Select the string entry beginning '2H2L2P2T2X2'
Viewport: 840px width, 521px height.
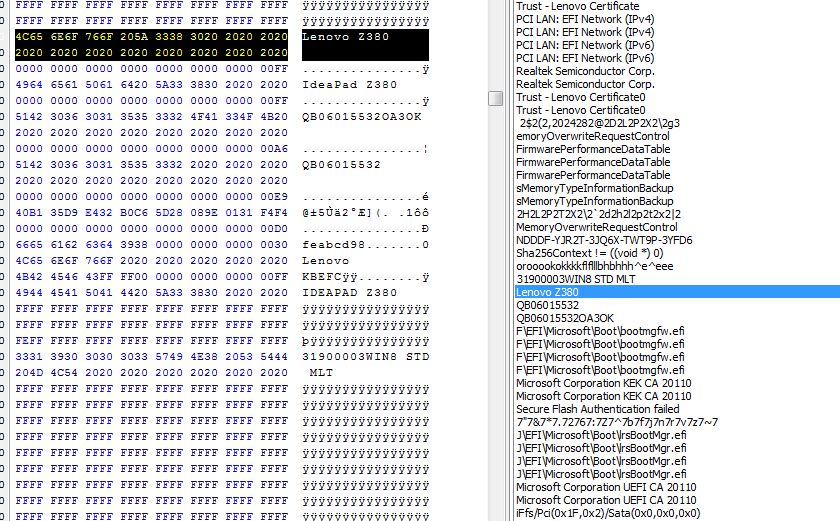598,214
